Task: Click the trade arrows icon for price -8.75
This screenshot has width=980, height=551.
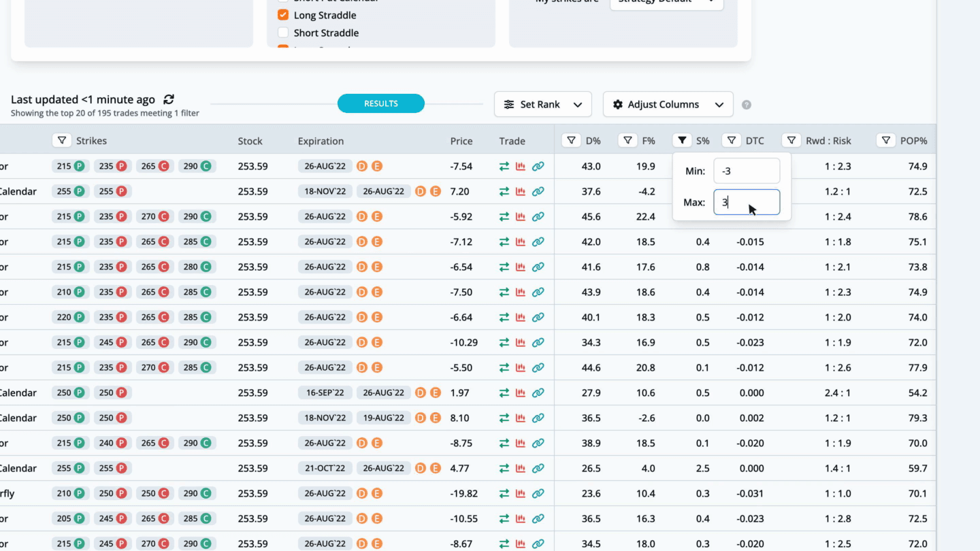Action: tap(504, 443)
